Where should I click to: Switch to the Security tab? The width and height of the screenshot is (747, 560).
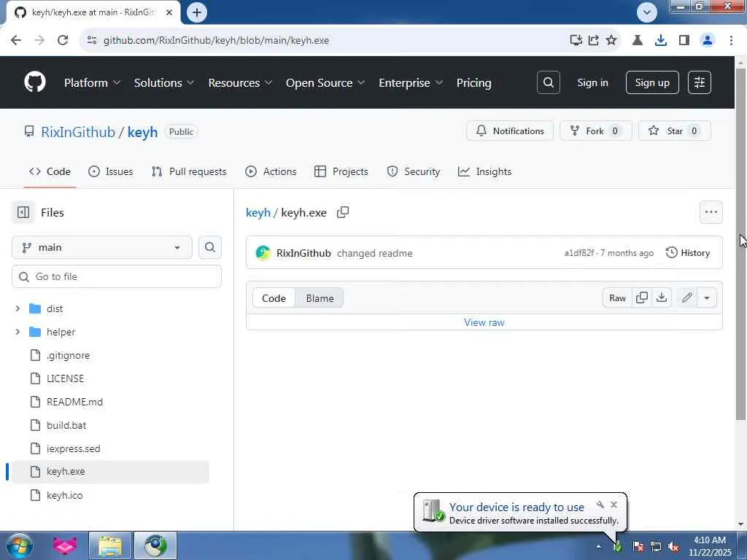[x=414, y=171]
